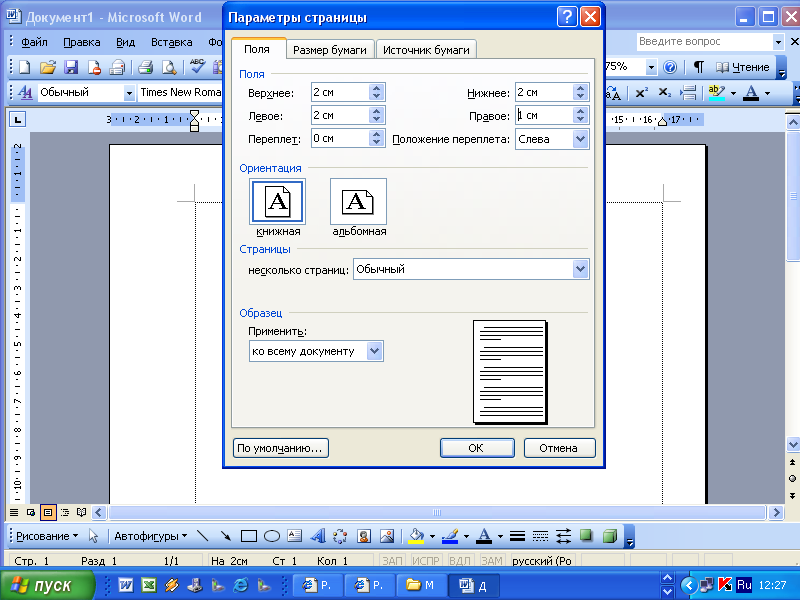Apply the yellow fill color bucket
Image resolution: width=800 pixels, height=600 pixels.
[416, 536]
